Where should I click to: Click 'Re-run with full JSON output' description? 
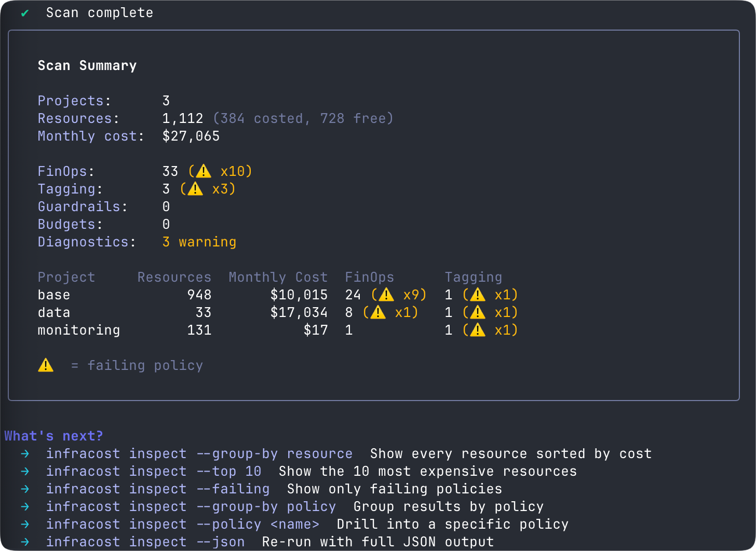point(378,542)
